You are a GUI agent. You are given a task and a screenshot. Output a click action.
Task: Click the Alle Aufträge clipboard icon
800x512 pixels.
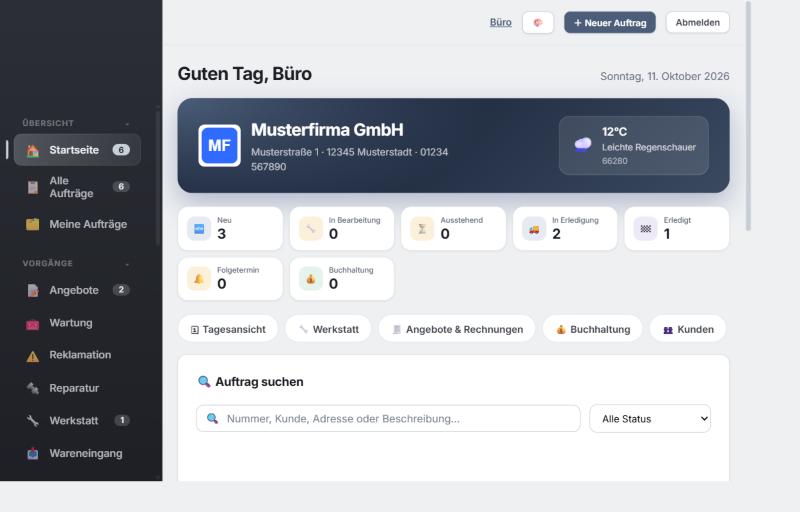[x=33, y=187]
